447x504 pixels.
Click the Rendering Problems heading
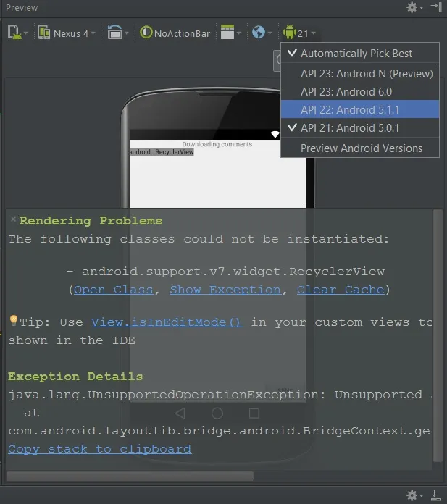(91, 221)
